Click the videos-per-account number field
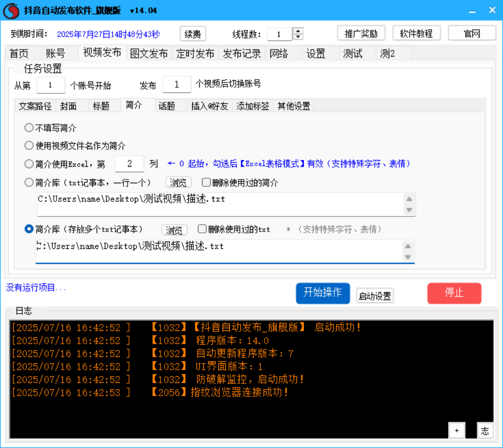Screen dimensions: 503x448 [x=177, y=85]
